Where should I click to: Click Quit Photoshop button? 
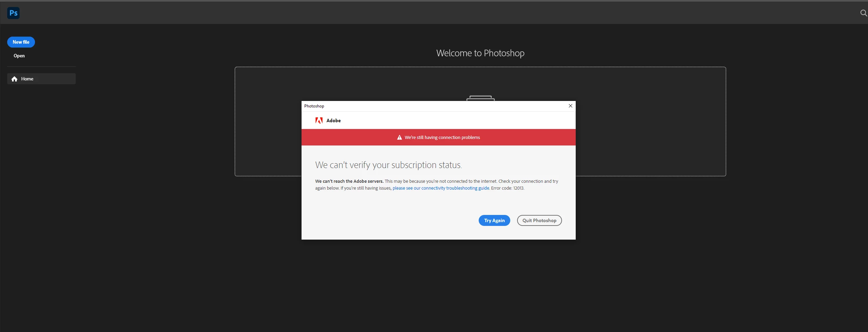(539, 220)
